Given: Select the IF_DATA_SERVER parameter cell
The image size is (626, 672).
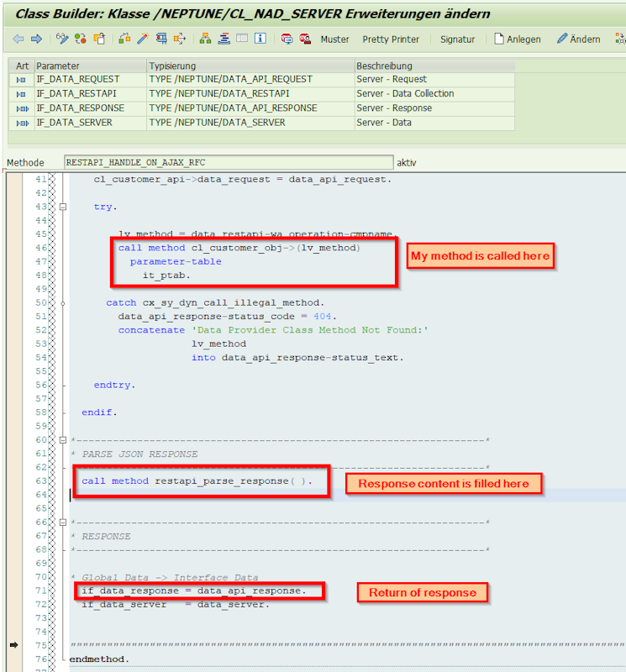Looking at the screenshot, I should click(74, 123).
